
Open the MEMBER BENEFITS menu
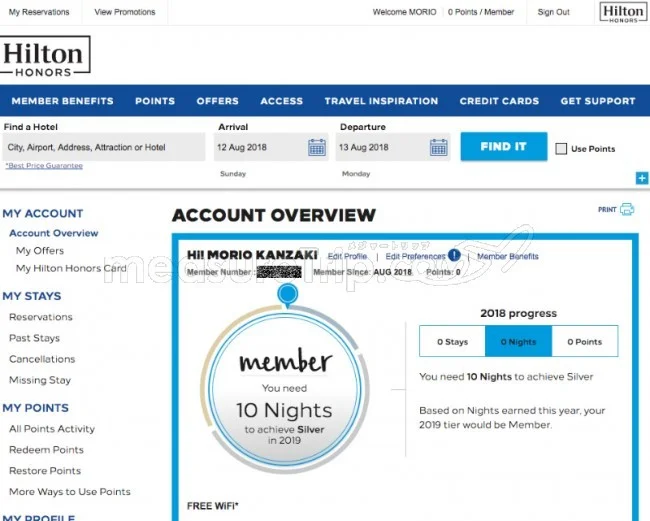click(x=63, y=101)
